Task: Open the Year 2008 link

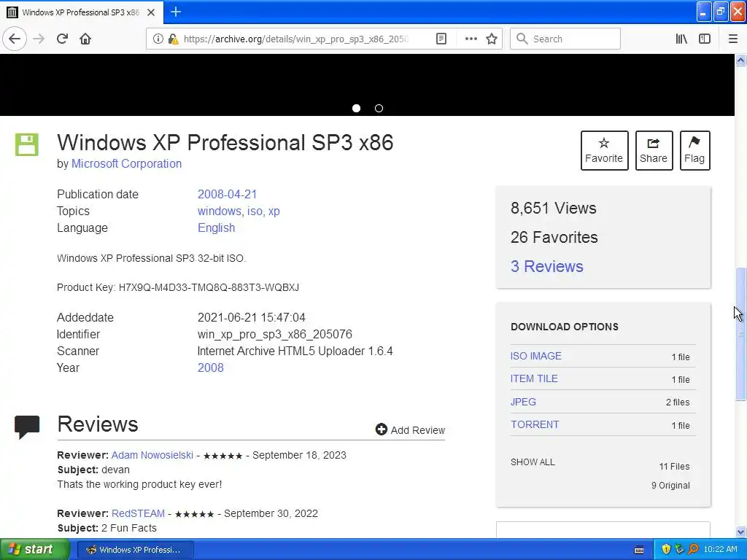Action: (211, 367)
